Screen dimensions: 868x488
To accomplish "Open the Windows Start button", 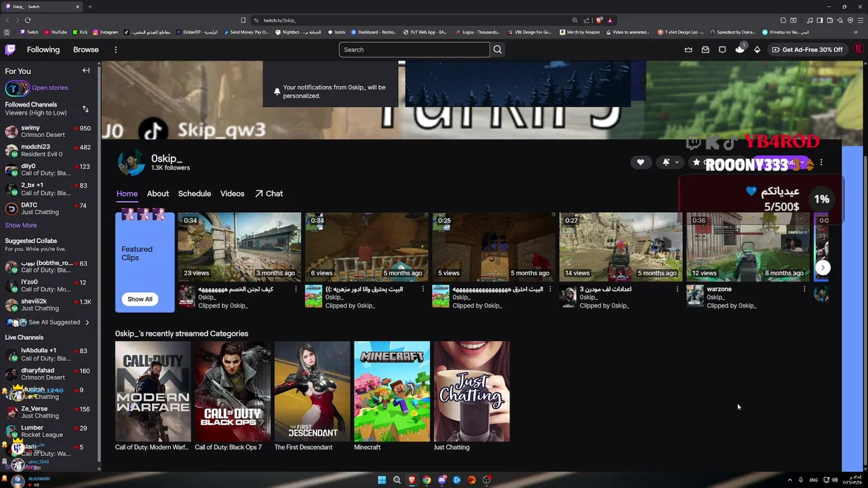I will [382, 480].
